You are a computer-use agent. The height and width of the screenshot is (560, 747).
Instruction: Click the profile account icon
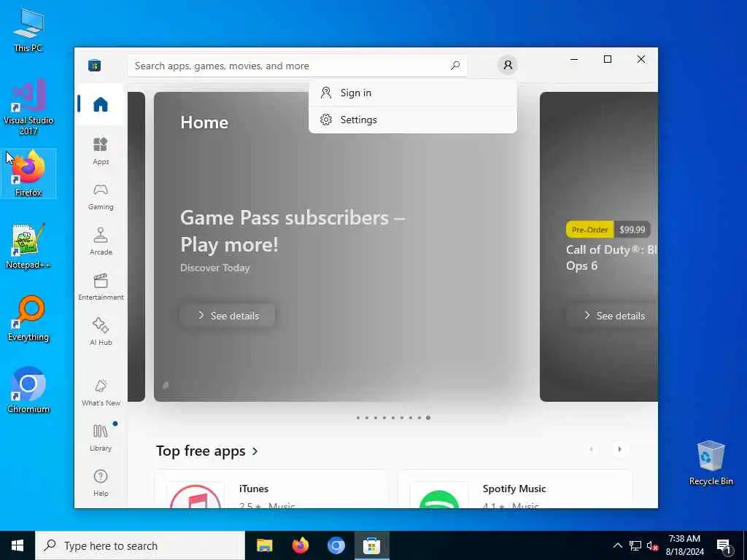pyautogui.click(x=508, y=65)
